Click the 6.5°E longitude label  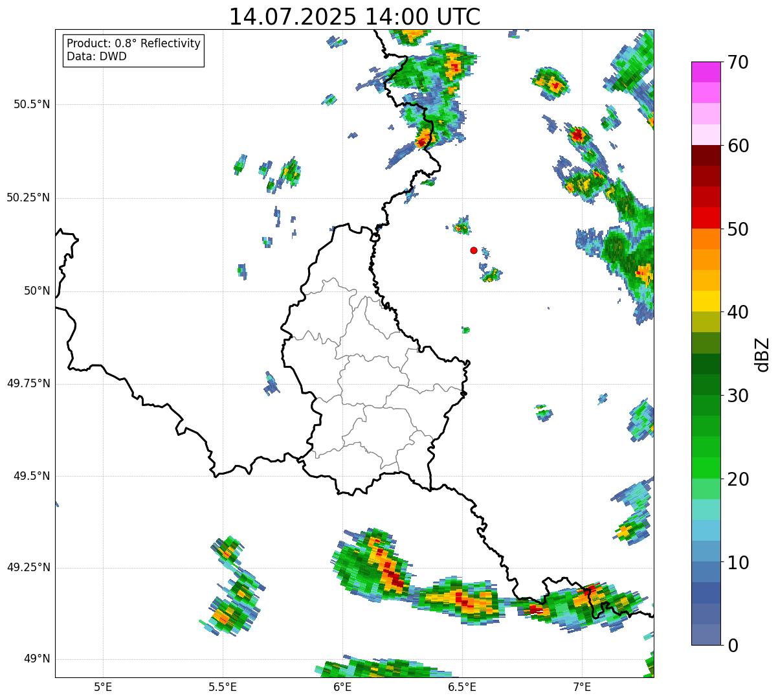462,686
